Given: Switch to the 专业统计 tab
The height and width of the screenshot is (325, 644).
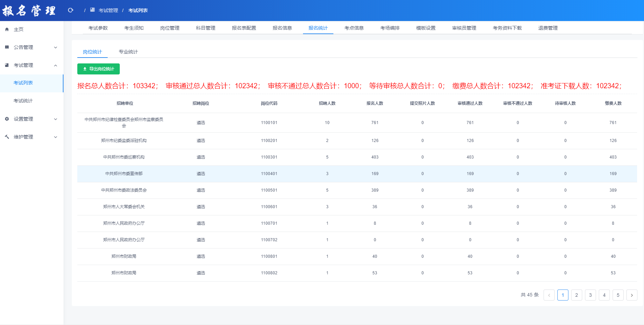Looking at the screenshot, I should pyautogui.click(x=128, y=52).
